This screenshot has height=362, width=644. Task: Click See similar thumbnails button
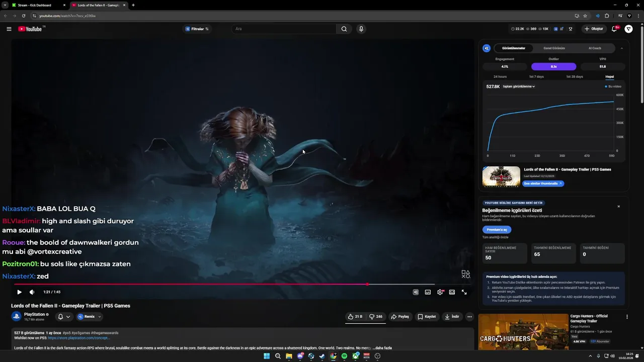(x=543, y=184)
